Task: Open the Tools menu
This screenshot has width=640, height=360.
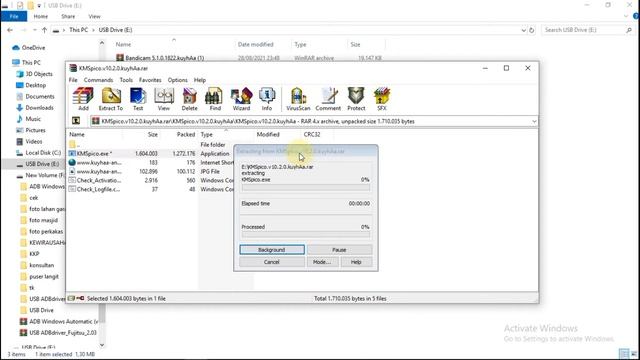Action: (x=126, y=80)
